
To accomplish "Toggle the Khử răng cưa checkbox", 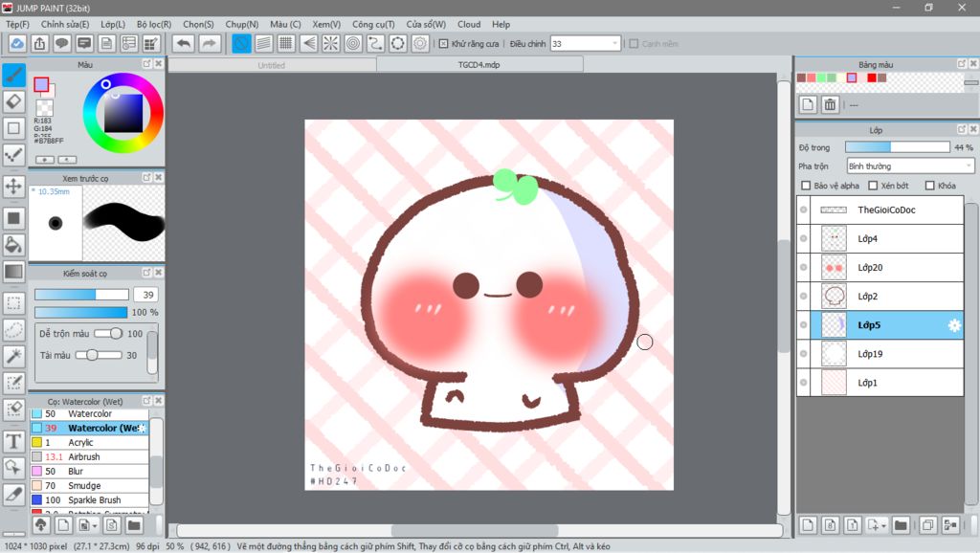I will (x=443, y=44).
